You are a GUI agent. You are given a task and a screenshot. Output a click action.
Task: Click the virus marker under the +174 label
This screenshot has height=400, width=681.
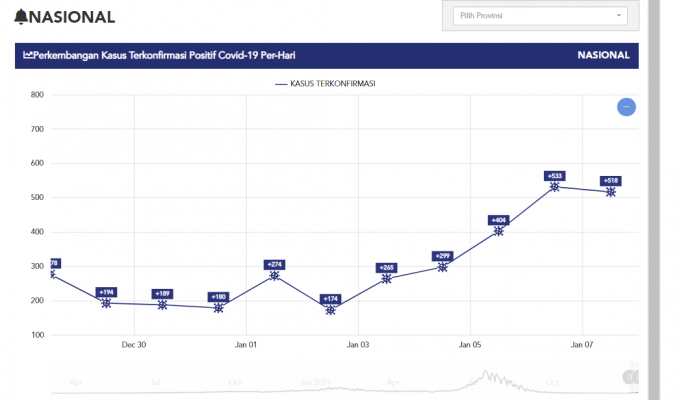pyautogui.click(x=330, y=310)
